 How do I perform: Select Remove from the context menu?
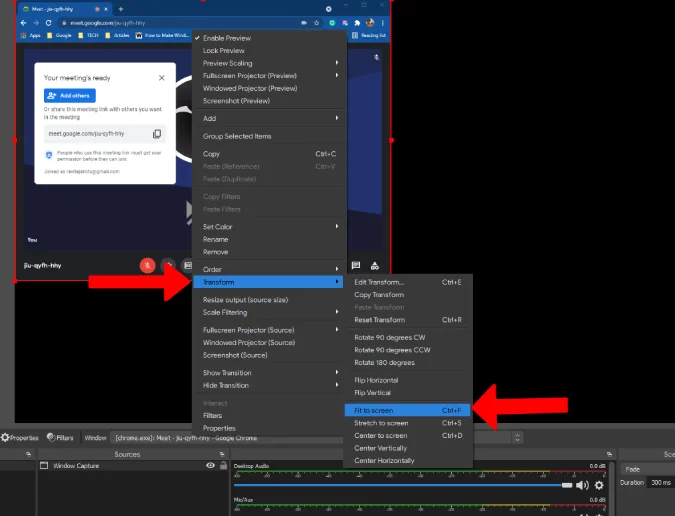(269, 252)
